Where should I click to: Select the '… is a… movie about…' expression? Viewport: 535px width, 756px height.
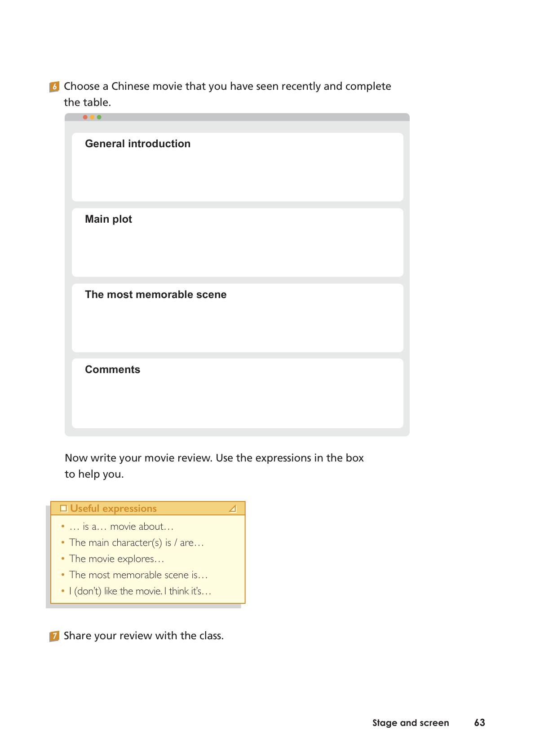point(121,527)
